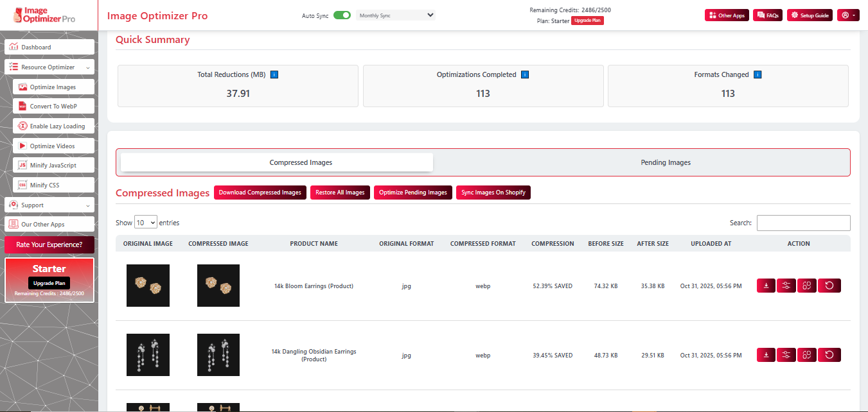This screenshot has height=412, width=868.
Task: Click the Total Reductions info tooltip icon
Action: point(274,74)
